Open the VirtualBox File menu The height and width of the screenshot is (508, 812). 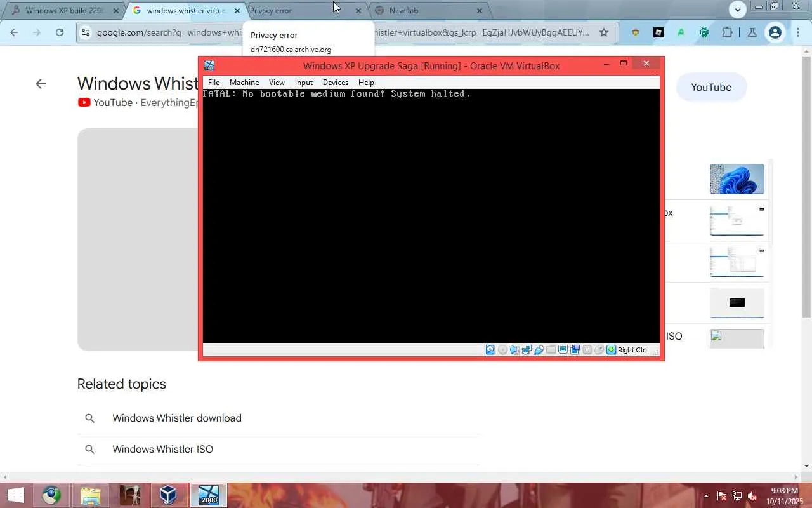214,83
